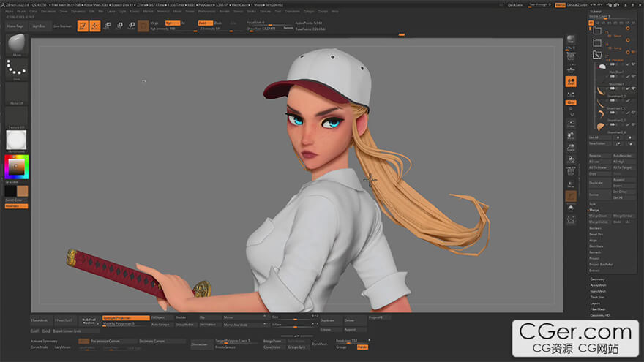
Task: Activate the Draw mode button
Action: tap(95, 26)
